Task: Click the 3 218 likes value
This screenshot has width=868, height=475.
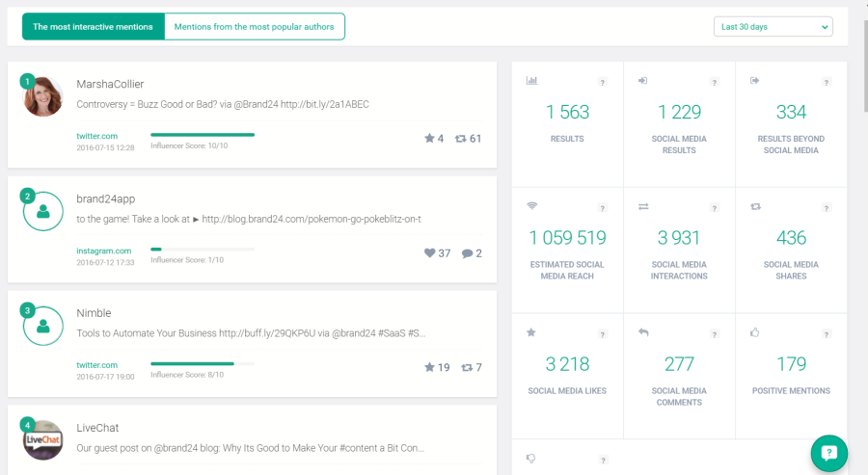Action: 567,364
